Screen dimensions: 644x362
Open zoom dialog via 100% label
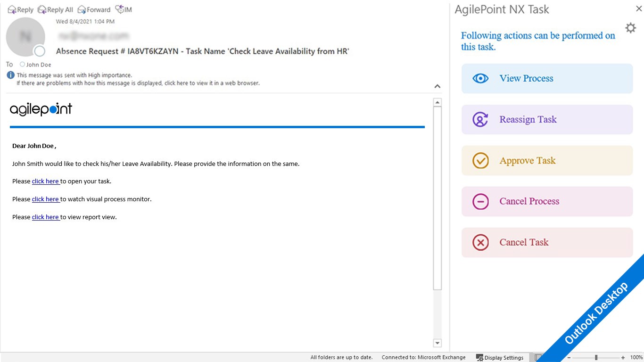[x=636, y=357]
